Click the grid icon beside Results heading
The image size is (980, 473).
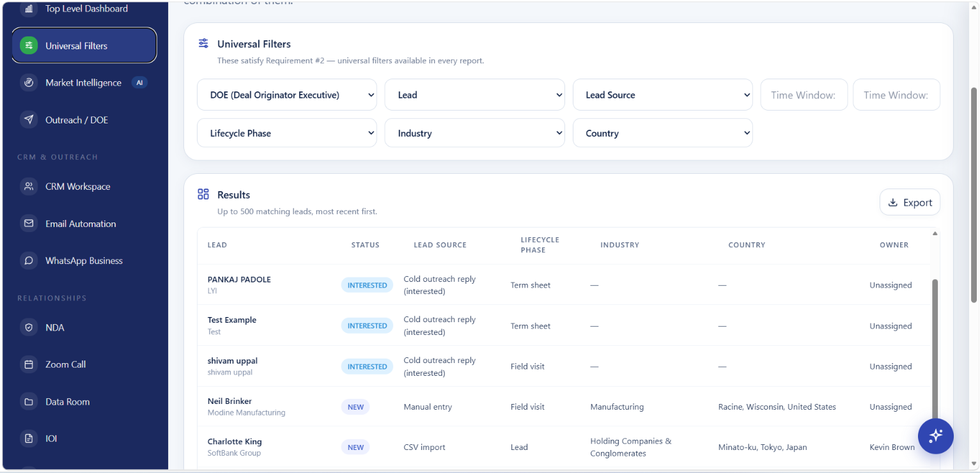203,194
